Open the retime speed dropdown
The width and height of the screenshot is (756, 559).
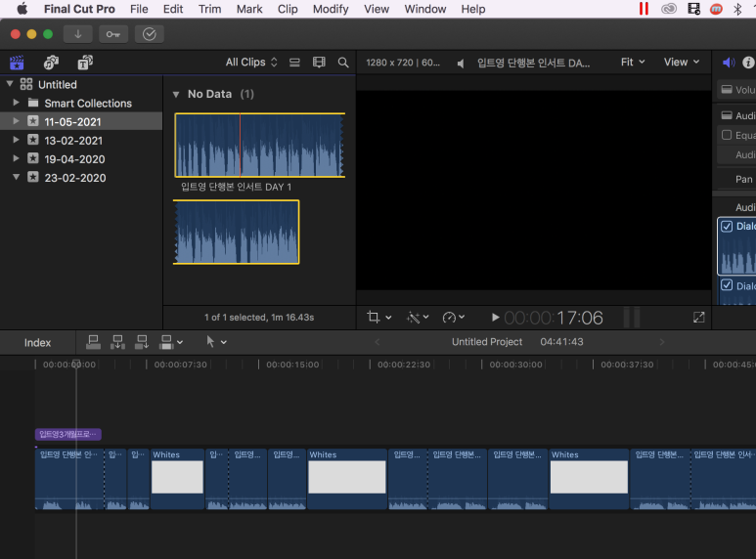[x=453, y=317]
